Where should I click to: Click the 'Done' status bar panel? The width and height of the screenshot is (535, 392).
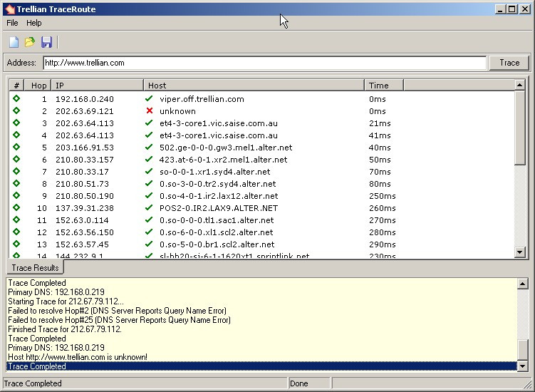(x=309, y=383)
